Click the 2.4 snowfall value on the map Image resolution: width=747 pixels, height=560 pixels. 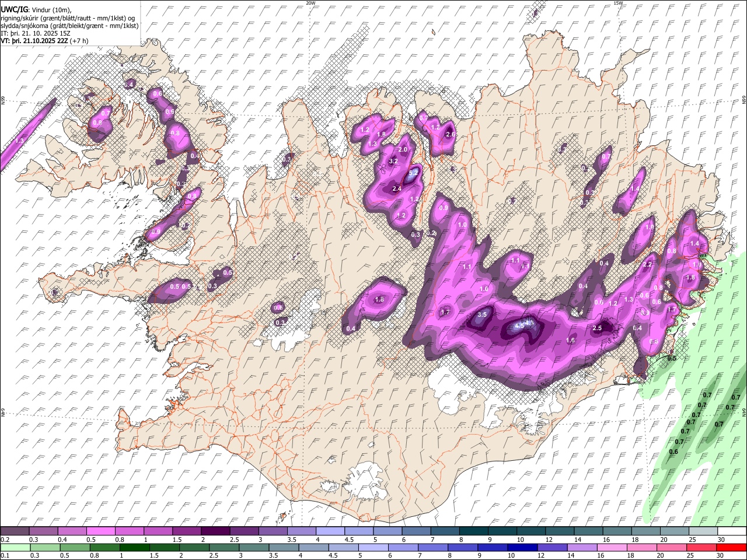(397, 189)
